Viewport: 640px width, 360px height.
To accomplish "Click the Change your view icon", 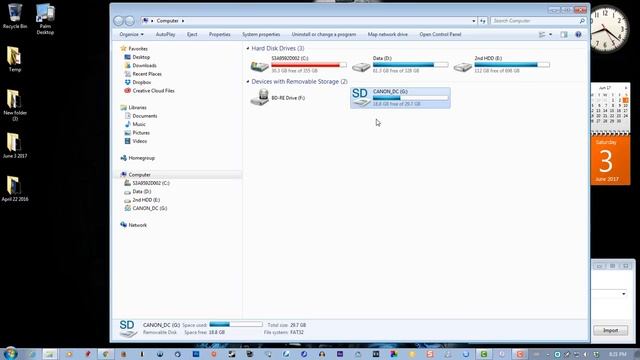I will (542, 35).
